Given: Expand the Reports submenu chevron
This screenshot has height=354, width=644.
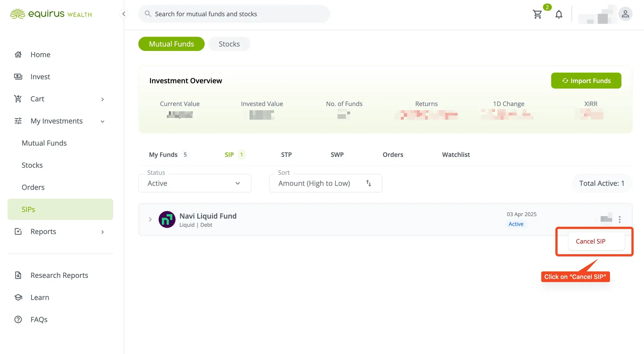Looking at the screenshot, I should (x=103, y=232).
